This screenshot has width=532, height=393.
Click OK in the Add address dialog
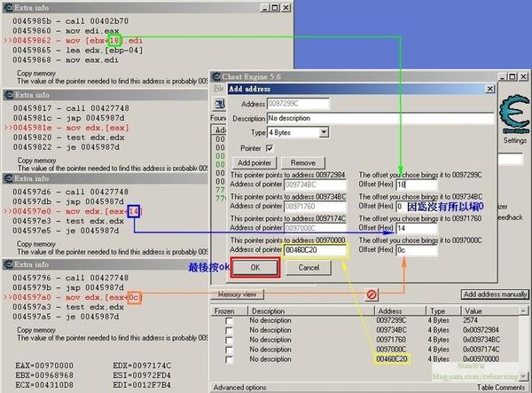[255, 267]
